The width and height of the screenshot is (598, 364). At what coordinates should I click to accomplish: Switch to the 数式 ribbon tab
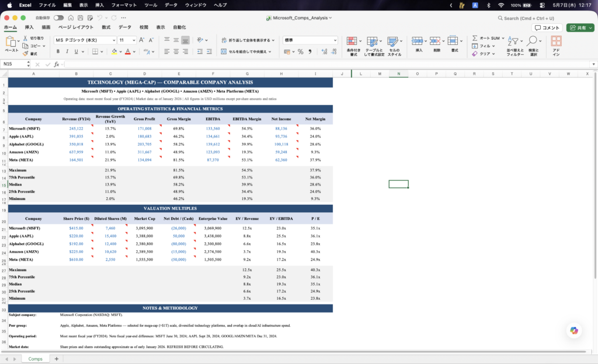point(106,27)
